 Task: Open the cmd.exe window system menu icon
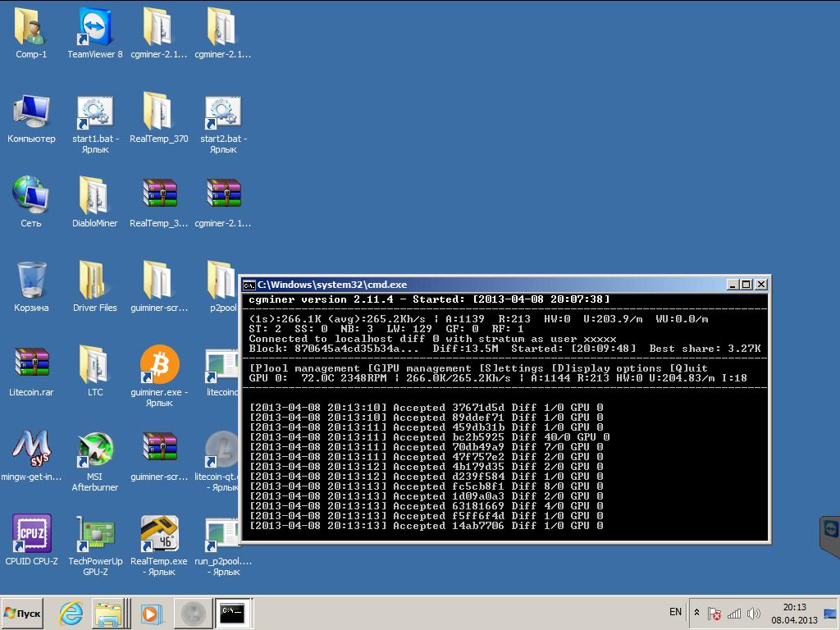tap(249, 285)
